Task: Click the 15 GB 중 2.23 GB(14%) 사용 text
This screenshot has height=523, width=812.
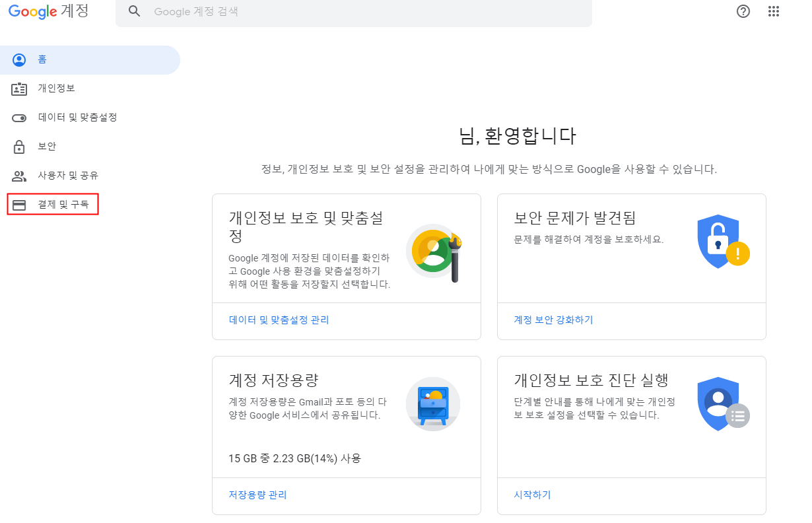Action: pos(295,458)
